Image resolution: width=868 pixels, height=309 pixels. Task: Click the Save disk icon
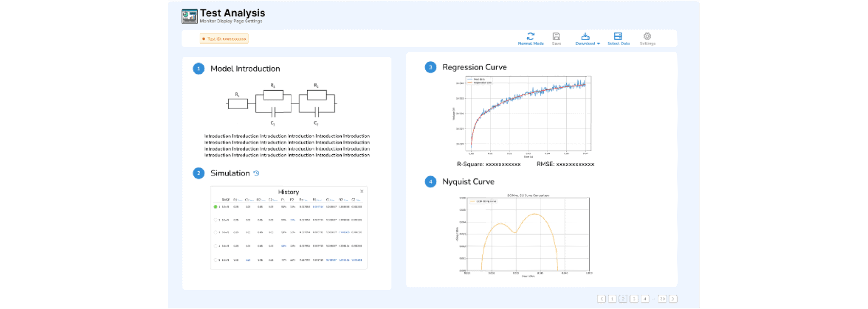556,37
